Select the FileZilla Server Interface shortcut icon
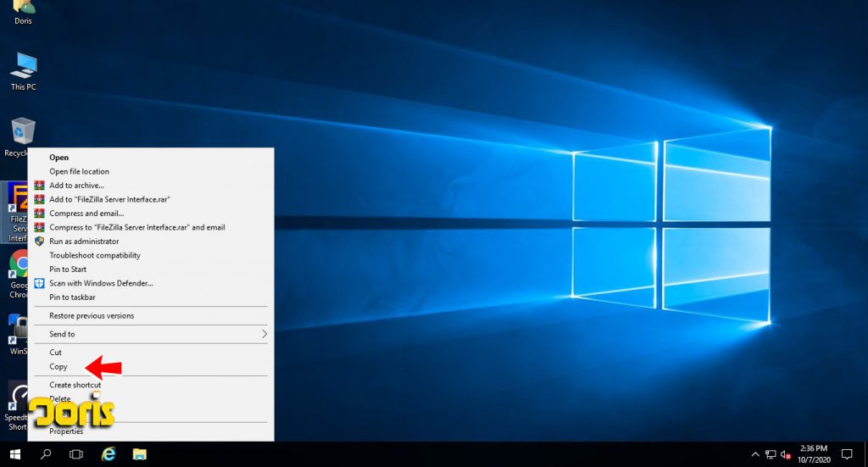The width and height of the screenshot is (868, 467). (x=14, y=213)
